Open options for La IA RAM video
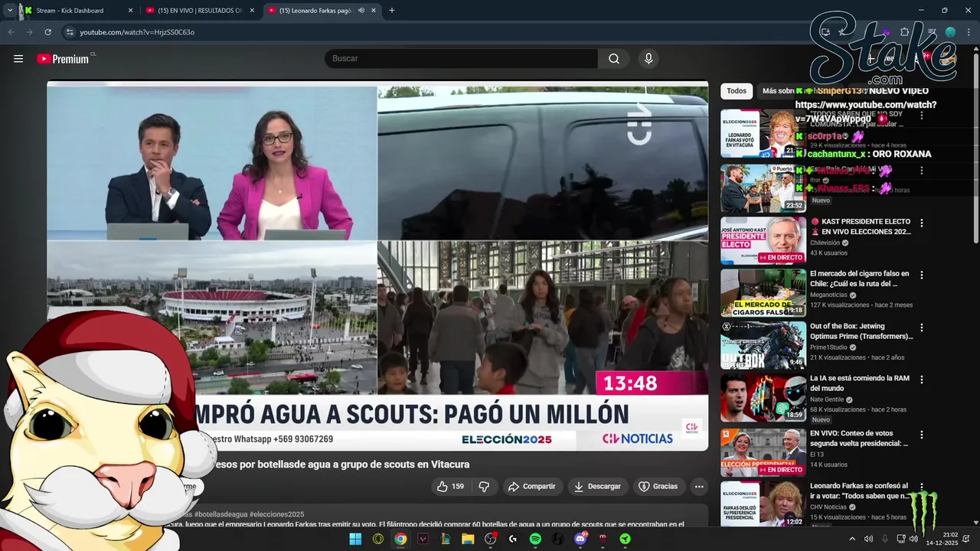 pos(922,380)
